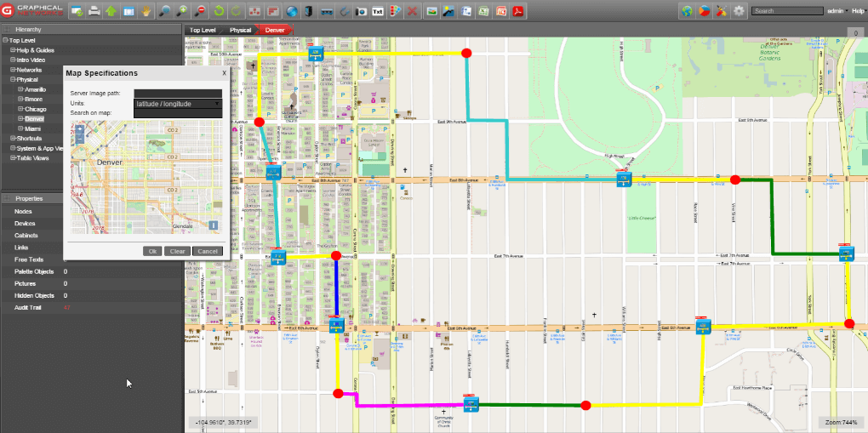868x433 pixels.
Task: Expand the Networks tree node
Action: (13, 70)
